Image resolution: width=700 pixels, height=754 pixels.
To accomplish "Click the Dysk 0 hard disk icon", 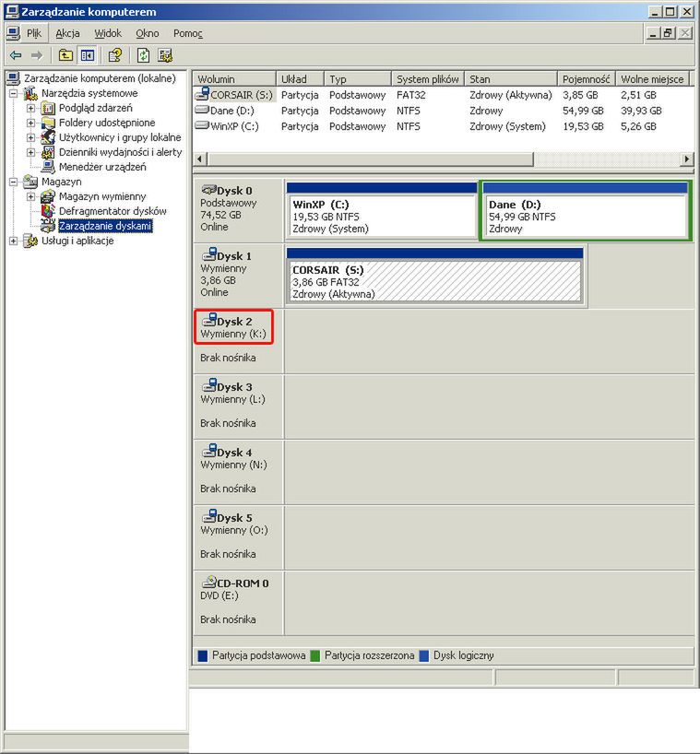I will (208, 190).
